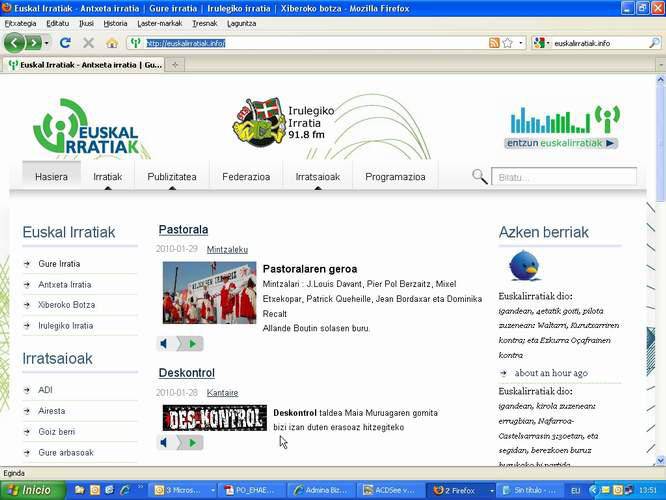Click the Kantaire category link
666x500 pixels.
click(222, 393)
